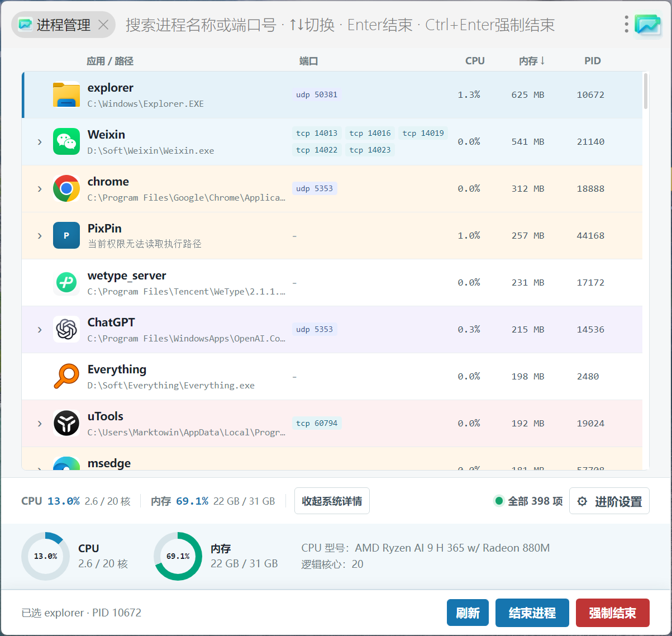Close the 进程管理 tag with X
This screenshot has width=672, height=636.
103,25
